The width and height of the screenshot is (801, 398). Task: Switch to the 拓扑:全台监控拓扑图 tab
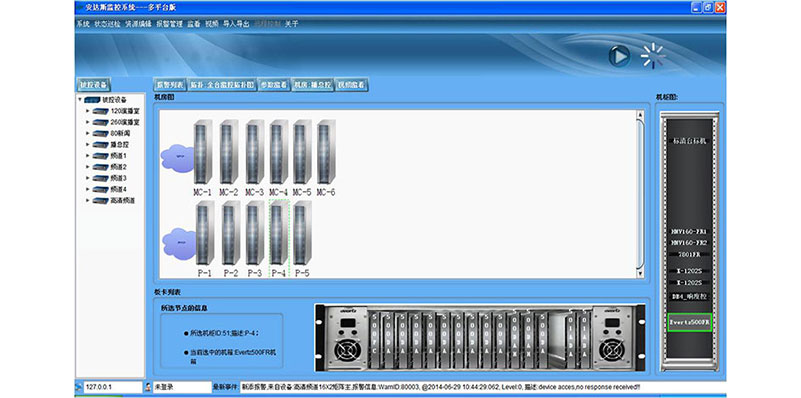pyautogui.click(x=222, y=85)
